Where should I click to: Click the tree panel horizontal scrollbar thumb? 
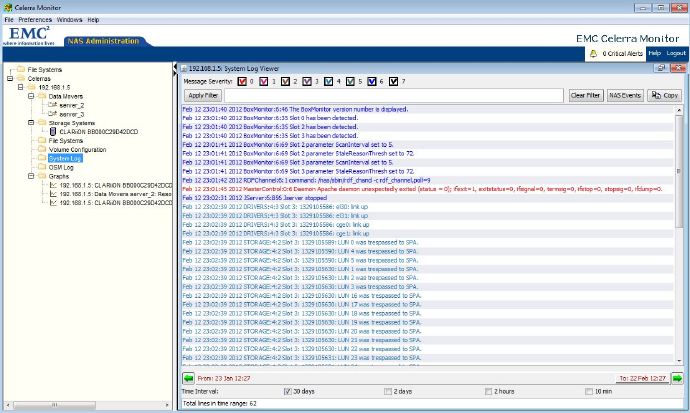[54, 405]
